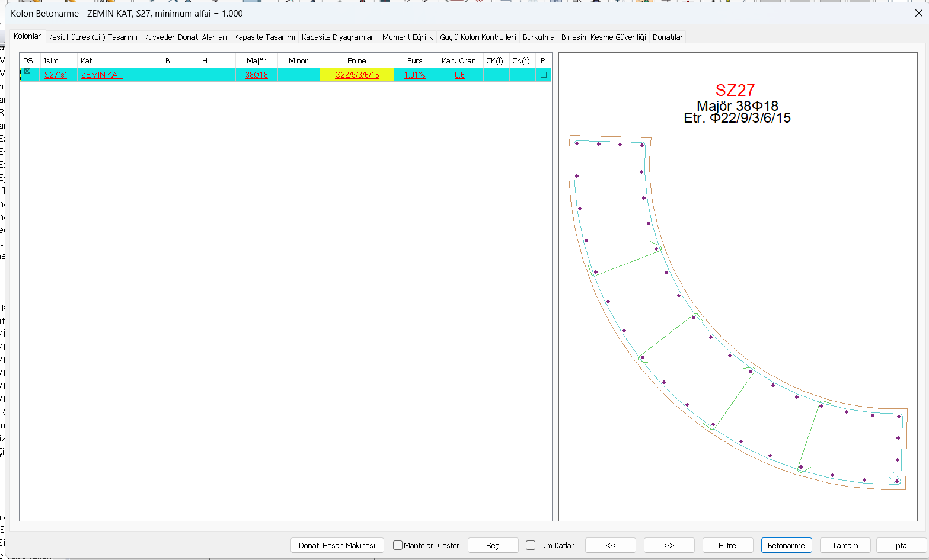Screen dimensions: 929x560
Task: Open the Filtre button
Action: tap(727, 545)
